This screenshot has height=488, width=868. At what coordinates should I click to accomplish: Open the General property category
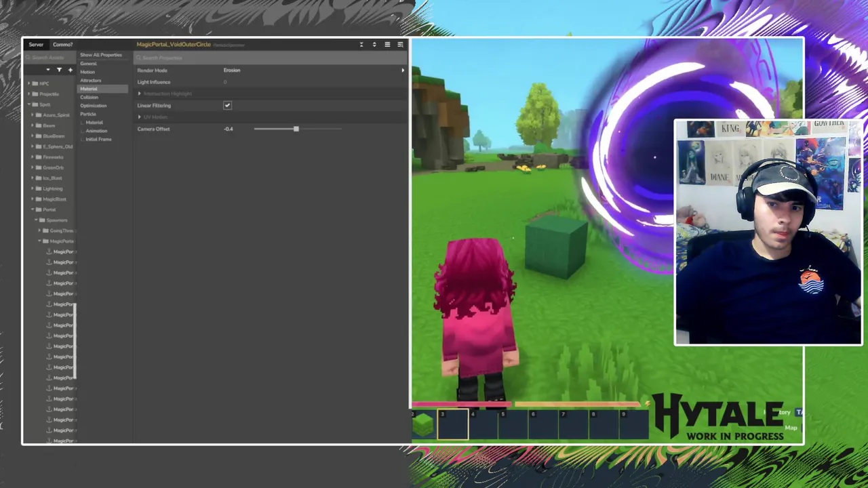point(88,64)
